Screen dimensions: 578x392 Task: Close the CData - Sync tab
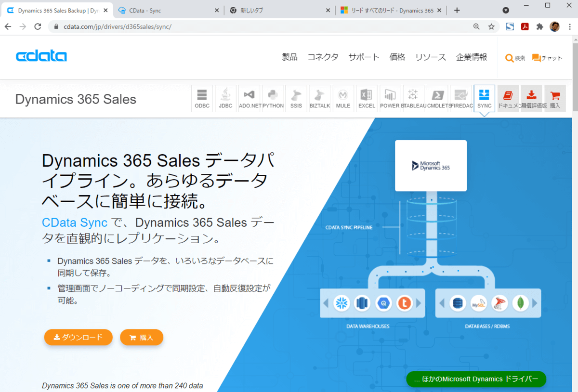(x=217, y=10)
